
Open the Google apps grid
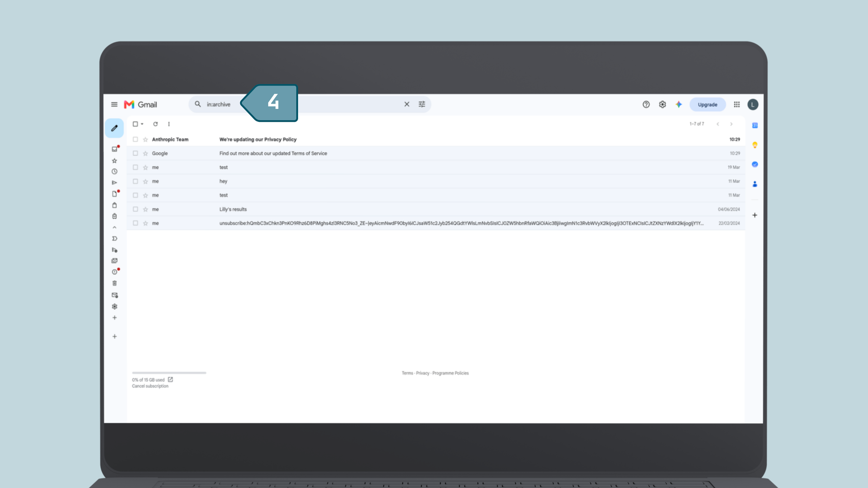[x=737, y=105]
